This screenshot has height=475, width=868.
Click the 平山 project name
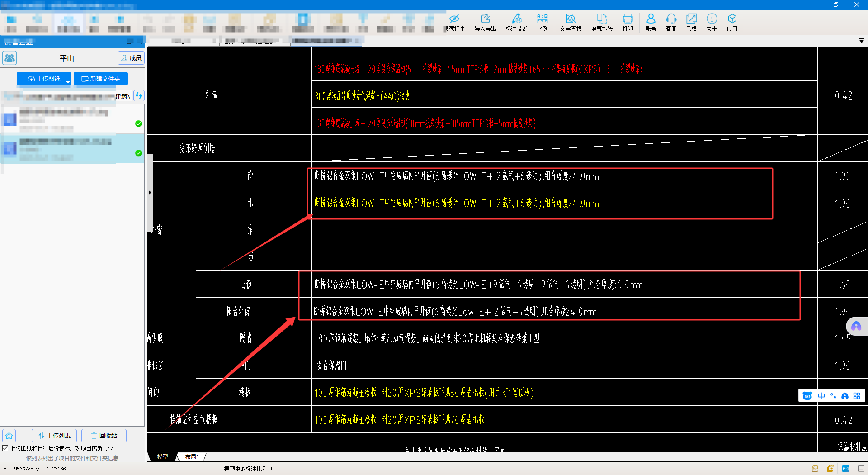tap(67, 58)
